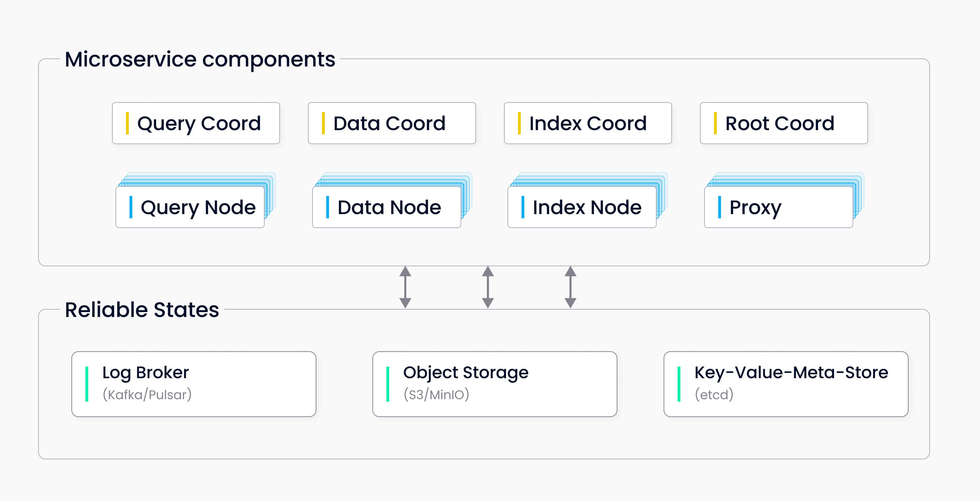Click the Proxy stacked card
Screen dimensions: 980x501
pos(778,207)
